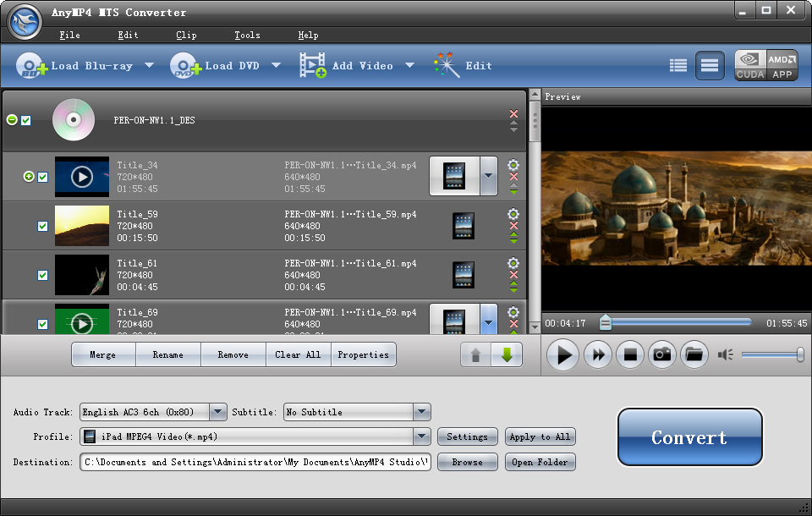Click the Clear All button
The height and width of the screenshot is (516, 812).
(x=298, y=355)
